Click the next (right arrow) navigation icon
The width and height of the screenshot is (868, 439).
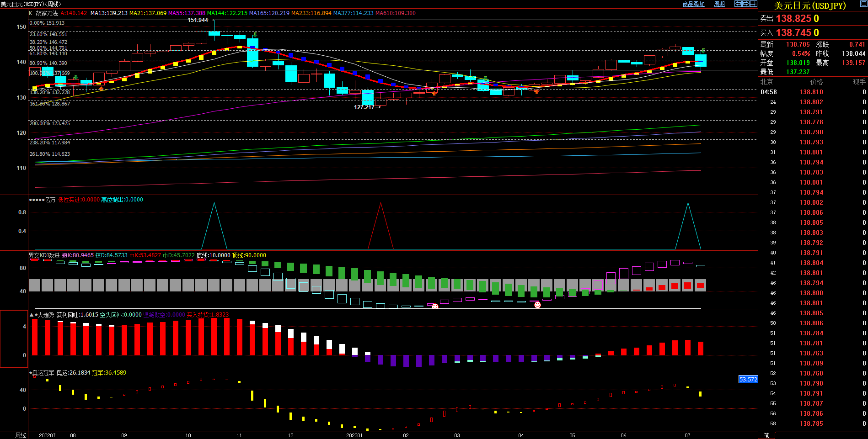pyautogui.click(x=745, y=4)
